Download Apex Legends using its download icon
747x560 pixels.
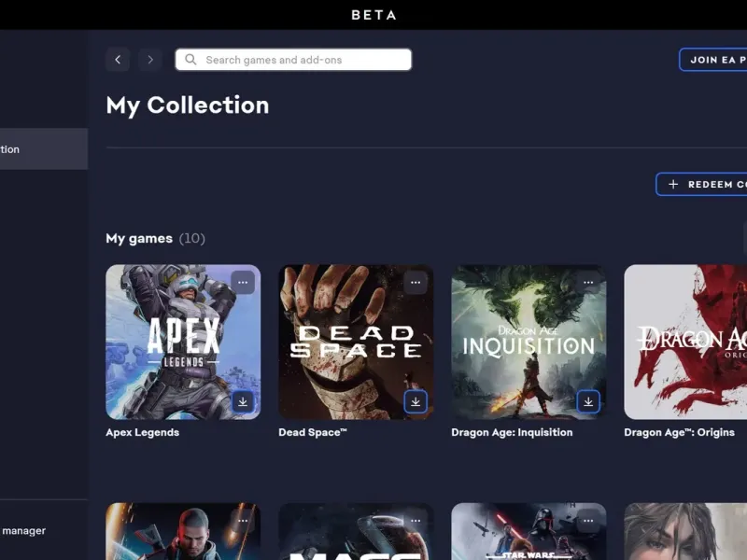243,402
